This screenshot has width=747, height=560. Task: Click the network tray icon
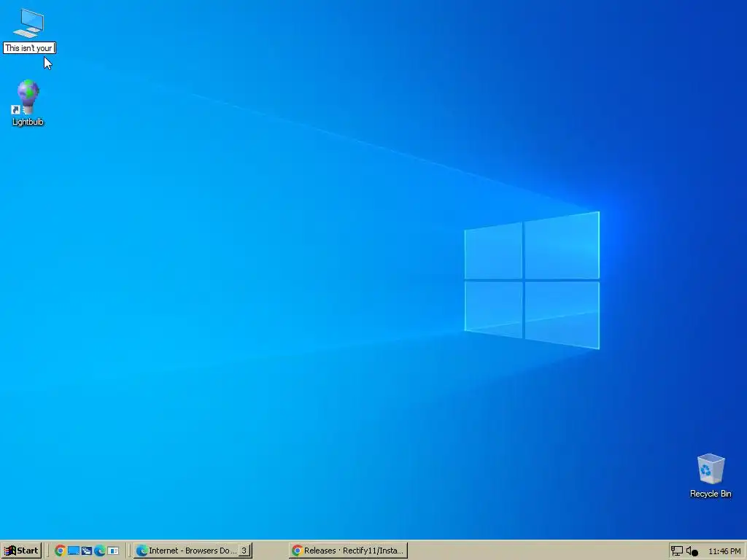676,551
